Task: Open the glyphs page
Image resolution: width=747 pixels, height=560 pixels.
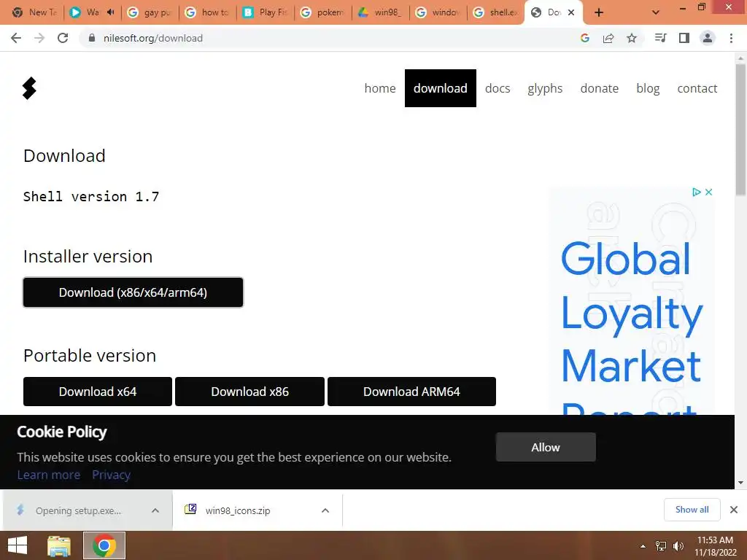Action: (x=545, y=88)
